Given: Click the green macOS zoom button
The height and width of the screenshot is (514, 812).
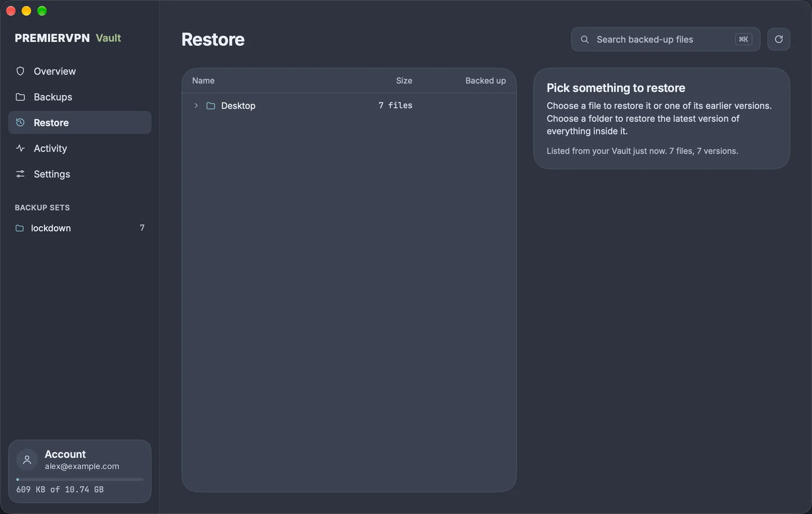Looking at the screenshot, I should (42, 11).
